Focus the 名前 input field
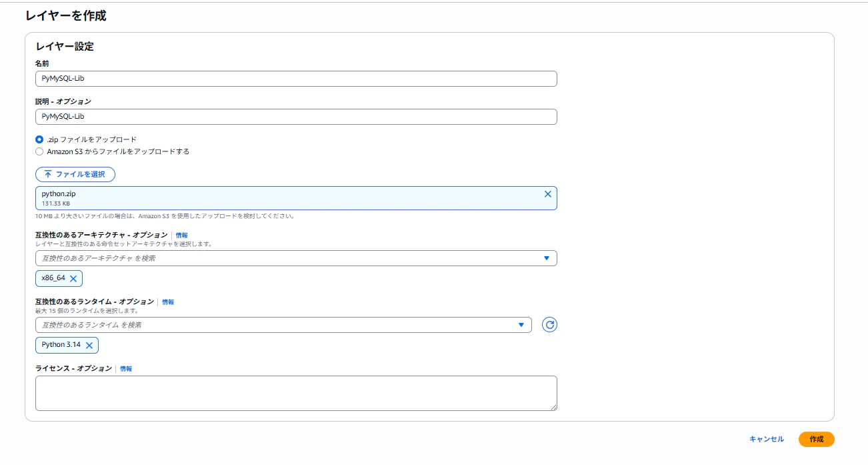Image resolution: width=868 pixels, height=465 pixels. (296, 79)
